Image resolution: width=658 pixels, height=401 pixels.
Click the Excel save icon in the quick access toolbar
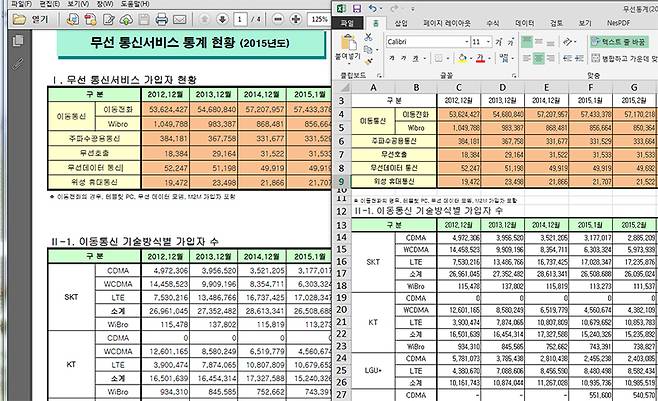[357, 8]
